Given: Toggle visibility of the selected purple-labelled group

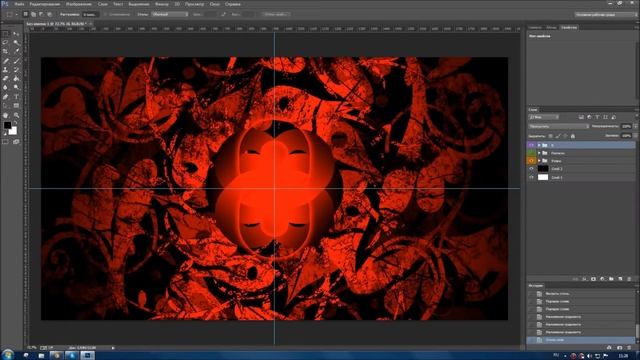Looking at the screenshot, I should [x=531, y=145].
